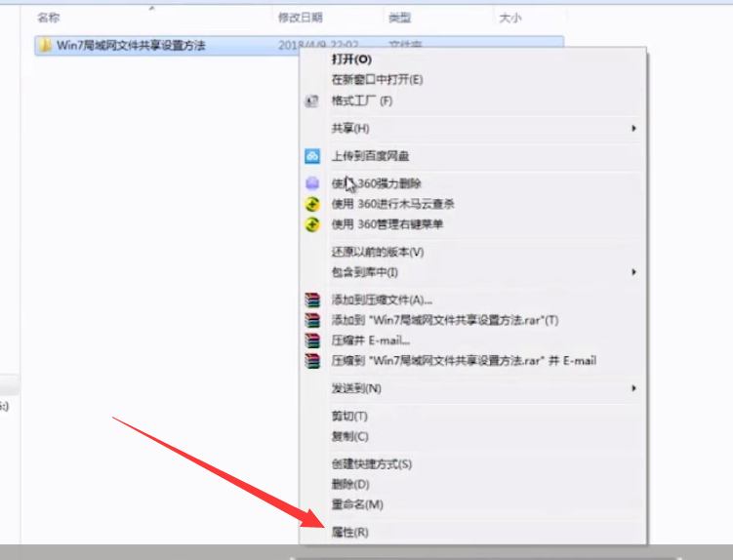Click WinRAR icon beside 压缩并 E-mail
733x560 pixels.
click(312, 340)
